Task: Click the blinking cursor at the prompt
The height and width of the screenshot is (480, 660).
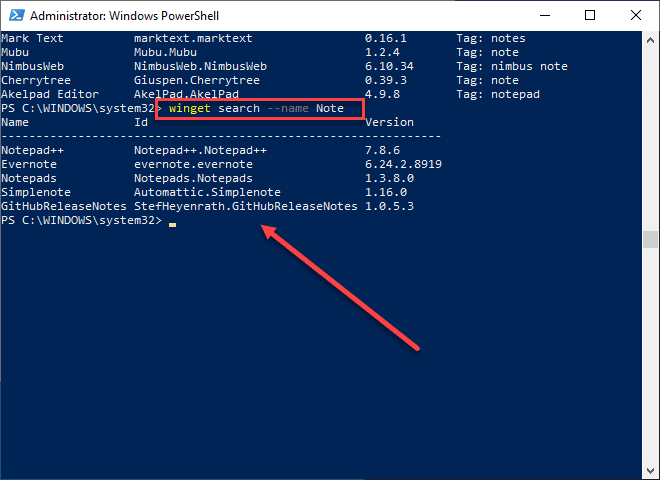Action: 172,225
